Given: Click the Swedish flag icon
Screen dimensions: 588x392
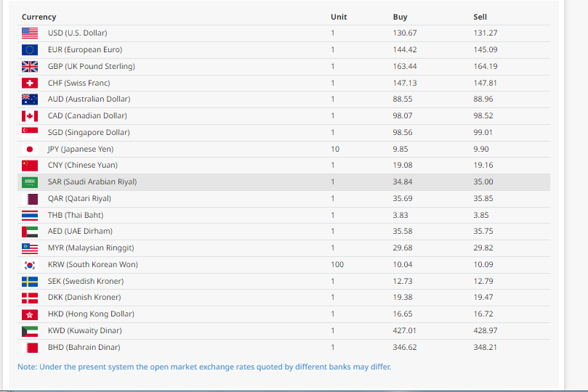Looking at the screenshot, I should click(29, 282).
